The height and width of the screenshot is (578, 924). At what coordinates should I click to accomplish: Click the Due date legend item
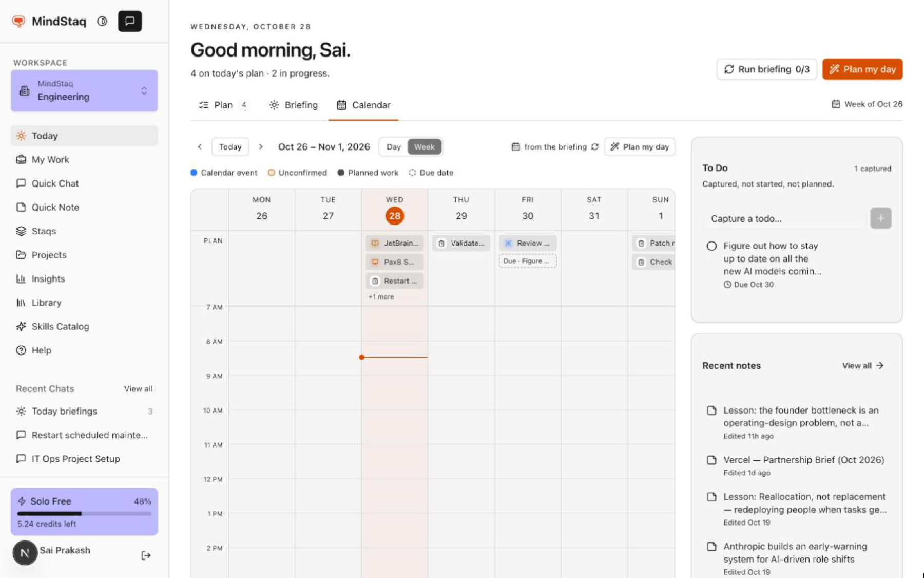pyautogui.click(x=431, y=173)
